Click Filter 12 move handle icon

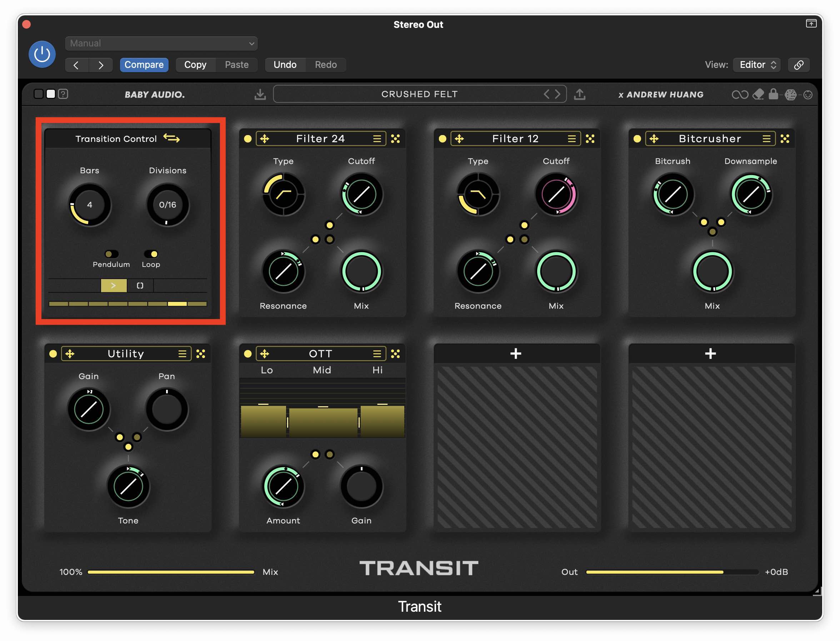[x=460, y=139]
